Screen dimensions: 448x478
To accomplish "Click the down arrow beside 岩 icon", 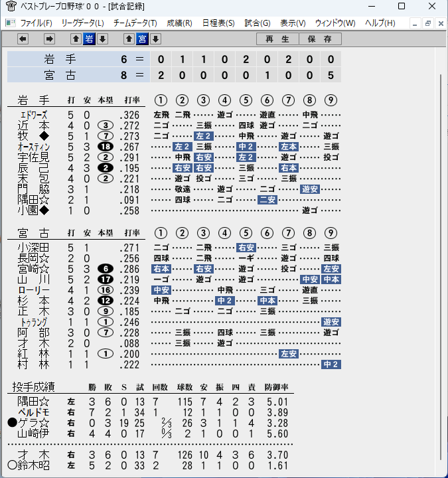I will 102,39.
